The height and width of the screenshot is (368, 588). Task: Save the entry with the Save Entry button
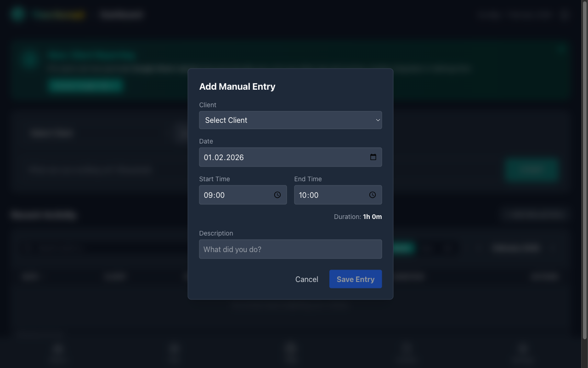tap(356, 279)
